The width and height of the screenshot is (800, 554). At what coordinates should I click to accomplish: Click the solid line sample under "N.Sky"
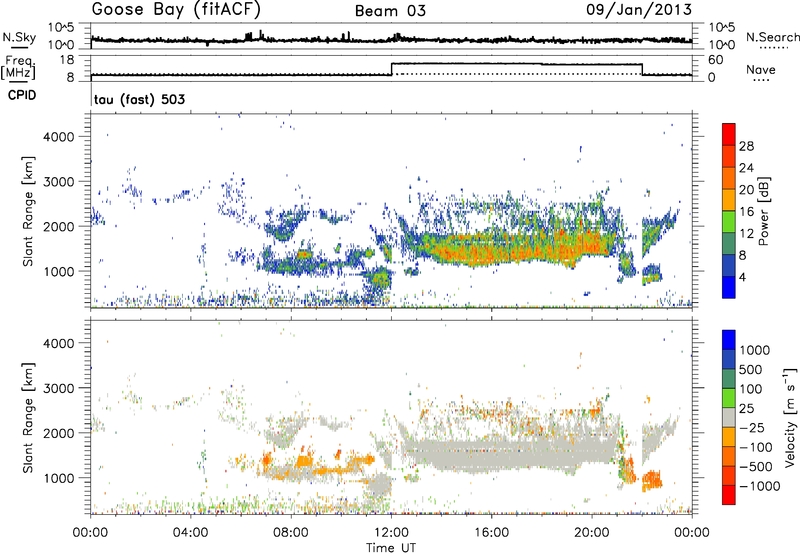click(x=19, y=48)
